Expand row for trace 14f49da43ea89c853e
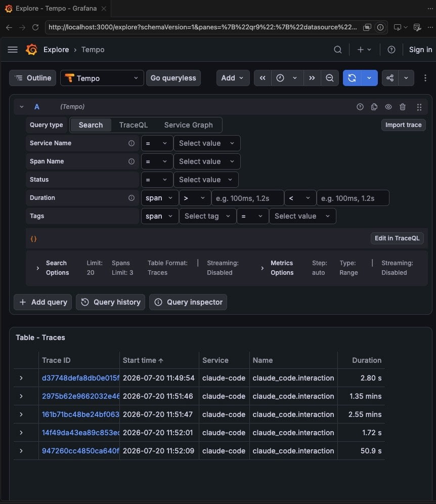This screenshot has width=436, height=504. (x=21, y=433)
